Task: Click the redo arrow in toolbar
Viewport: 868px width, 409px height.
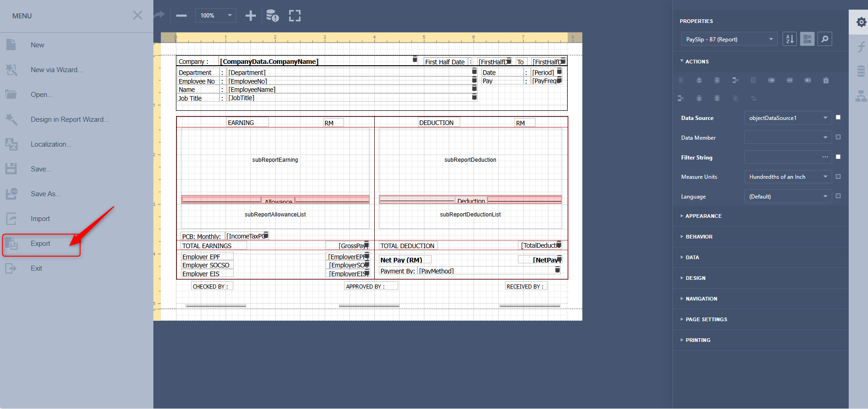Action: coord(159,15)
